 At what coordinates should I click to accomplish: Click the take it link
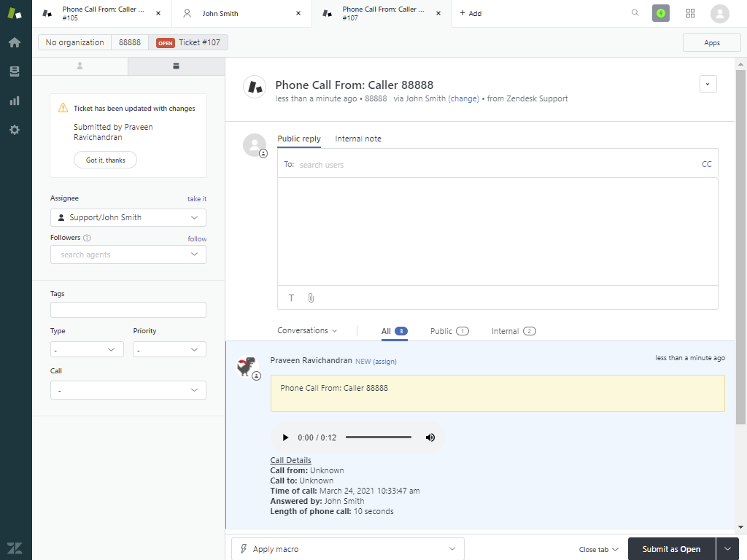coord(197,198)
